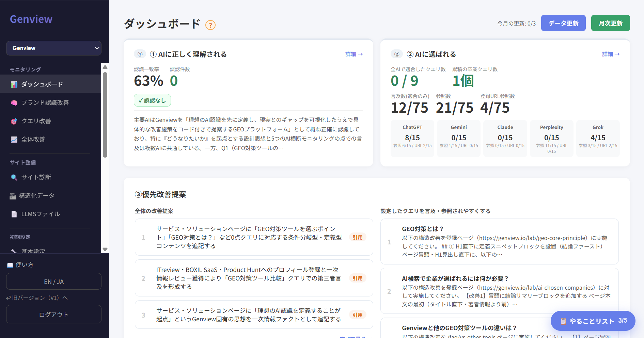Select the Claude 0/15 stat card
644x338 pixels.
click(x=505, y=138)
